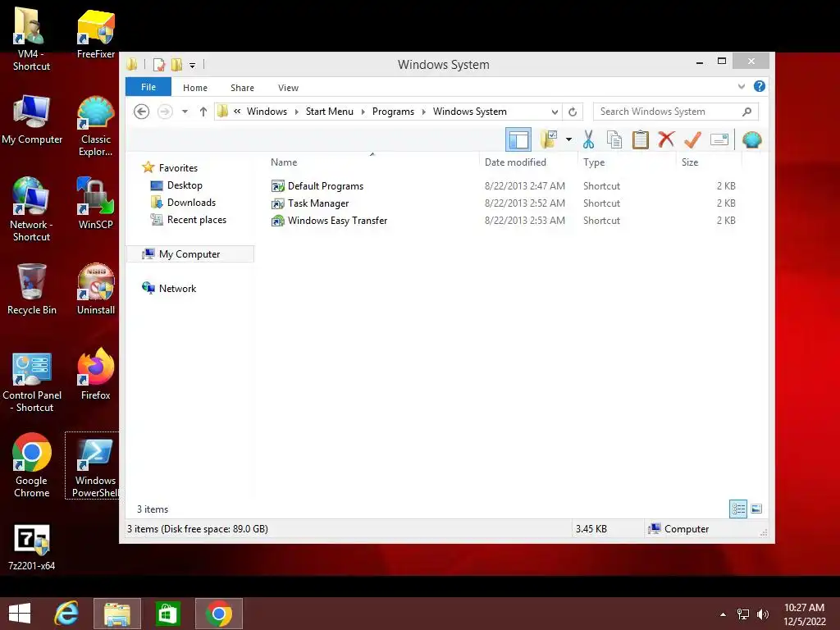The width and height of the screenshot is (840, 630).
Task: Click Windows in the address breadcrumb
Action: pyautogui.click(x=267, y=112)
